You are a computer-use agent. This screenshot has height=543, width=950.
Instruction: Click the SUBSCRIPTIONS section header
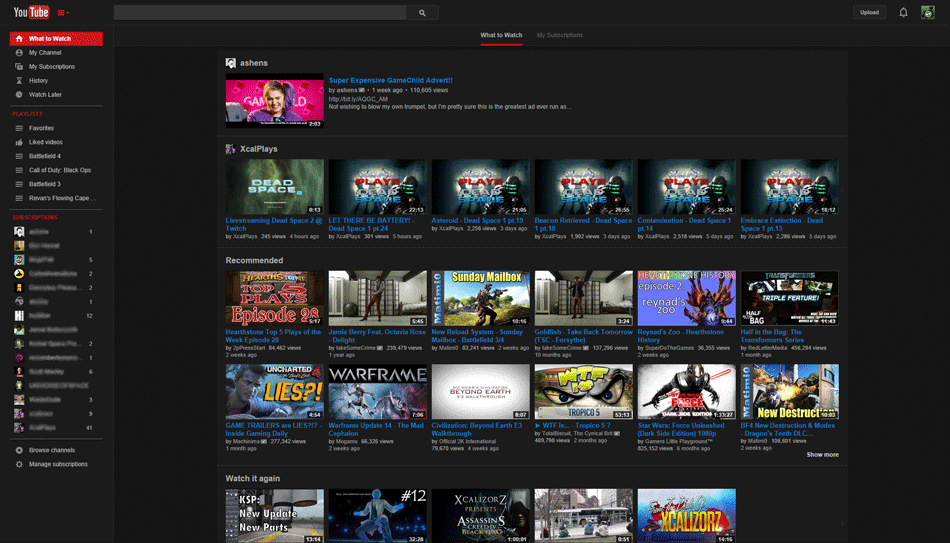[35, 217]
